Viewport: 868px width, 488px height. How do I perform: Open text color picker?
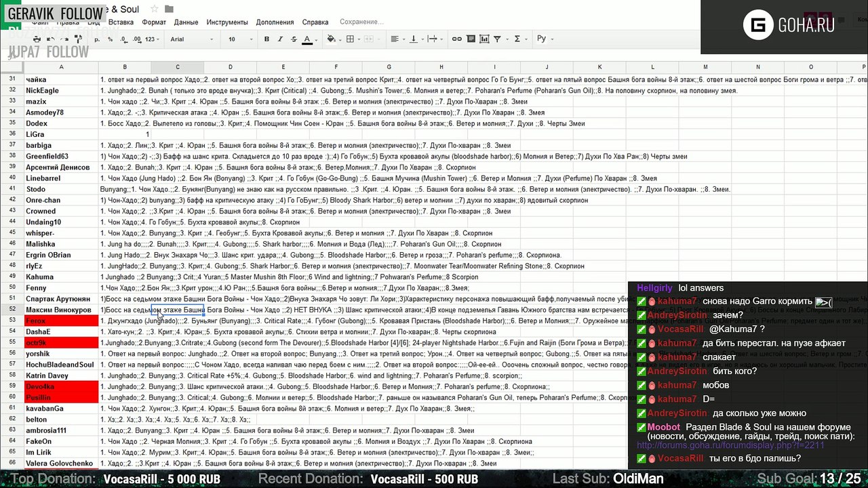307,39
